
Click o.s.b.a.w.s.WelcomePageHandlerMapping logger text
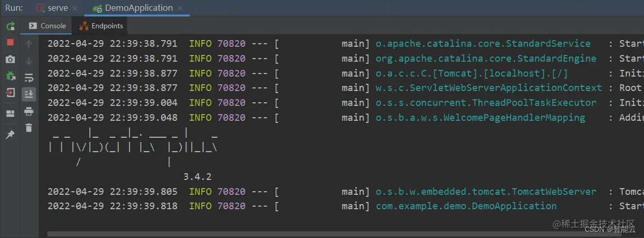(480, 118)
